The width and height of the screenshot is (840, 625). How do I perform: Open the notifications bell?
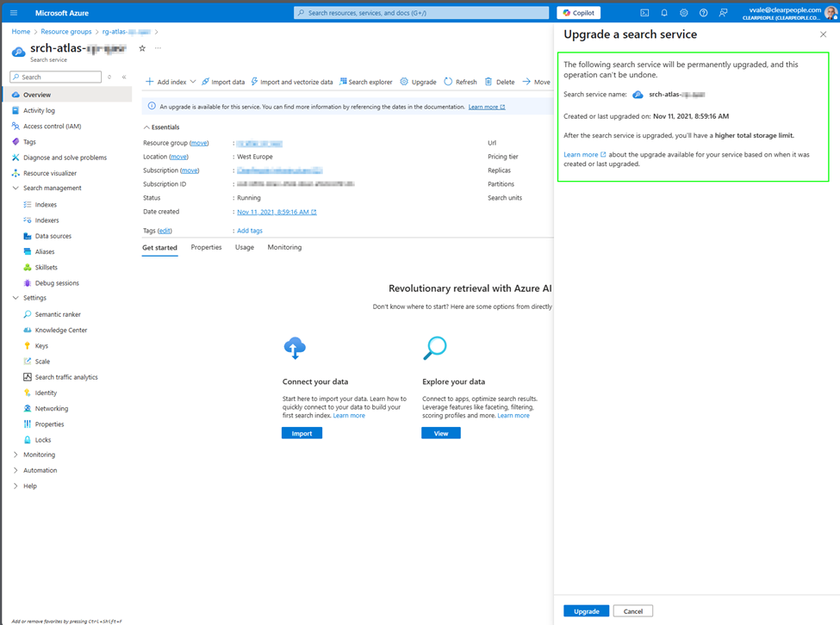tap(664, 13)
